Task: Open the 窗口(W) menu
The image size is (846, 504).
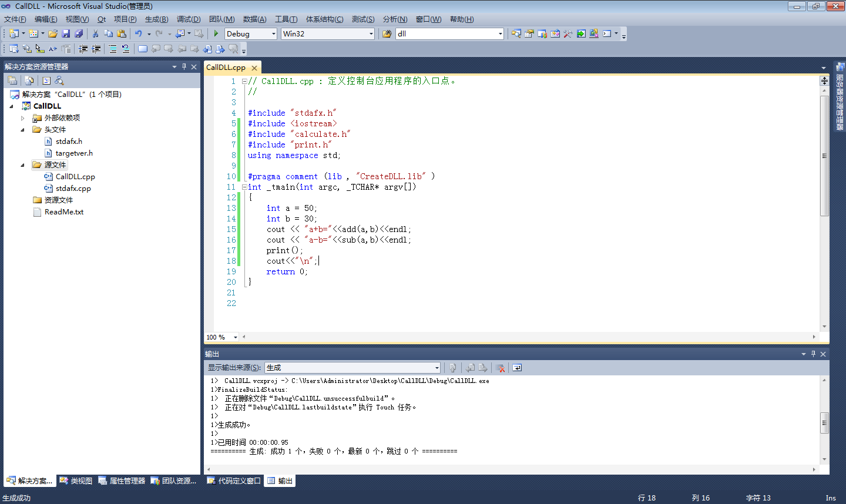Action: (x=428, y=19)
